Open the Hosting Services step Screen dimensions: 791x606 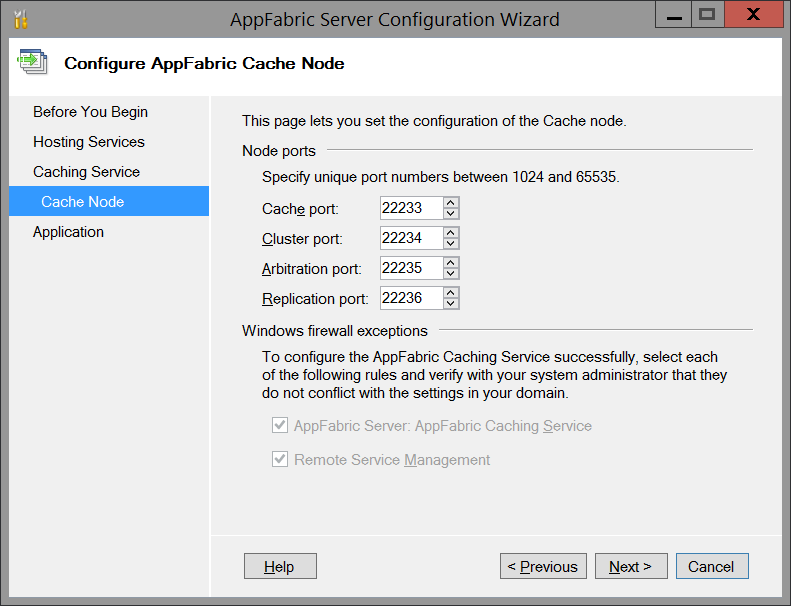(x=89, y=142)
